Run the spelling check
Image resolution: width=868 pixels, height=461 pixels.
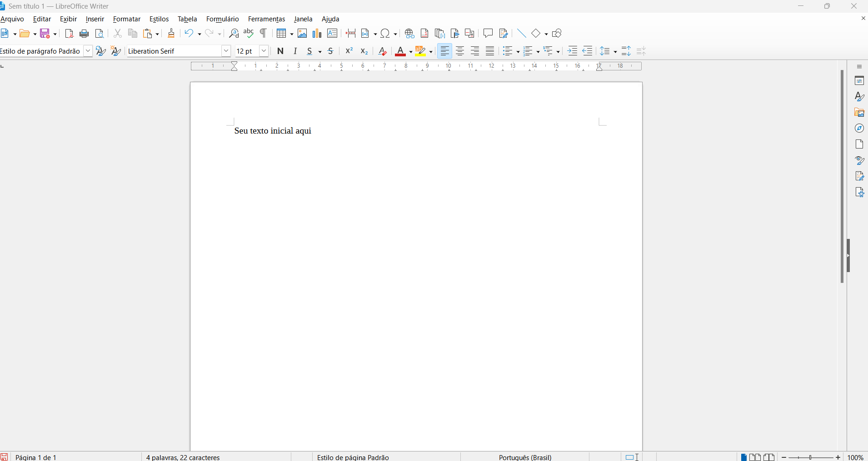[x=249, y=33]
